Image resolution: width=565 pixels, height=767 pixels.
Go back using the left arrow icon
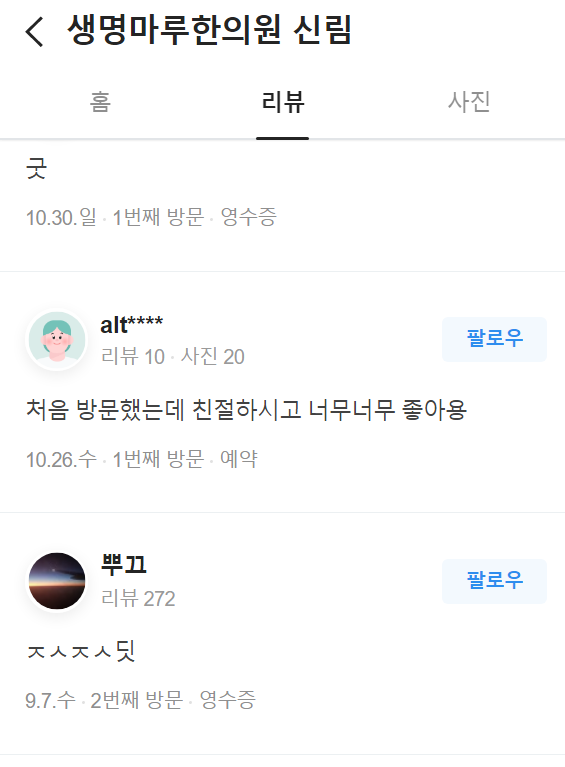click(34, 31)
